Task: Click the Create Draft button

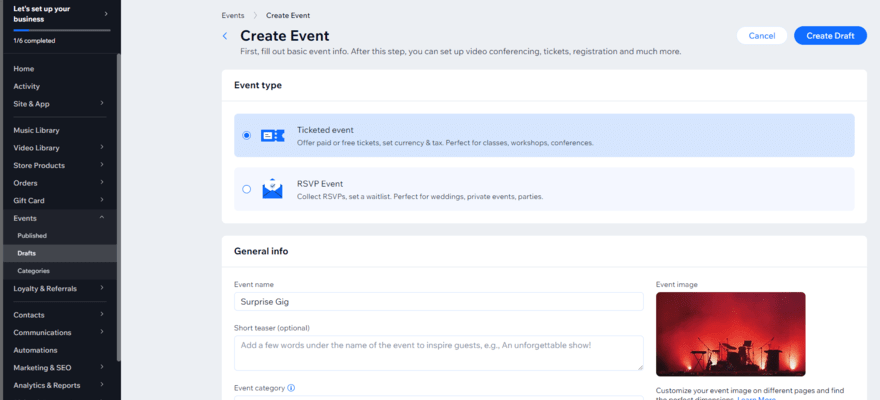Action: pos(830,36)
